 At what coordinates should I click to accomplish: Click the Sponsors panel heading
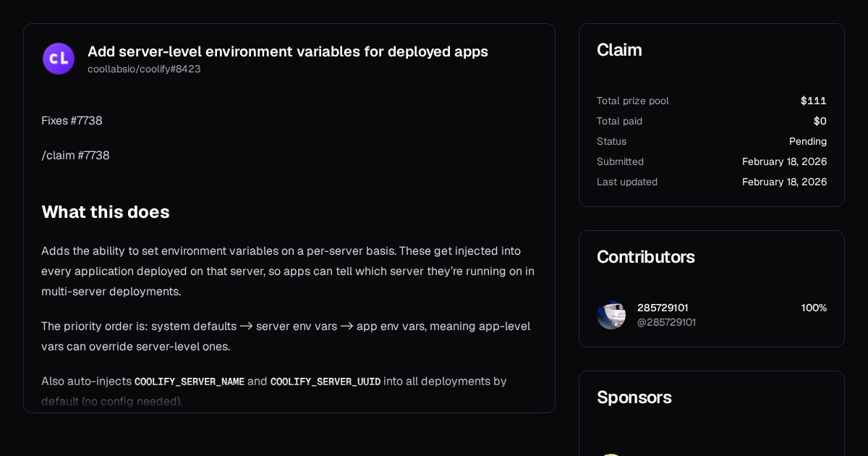(634, 397)
